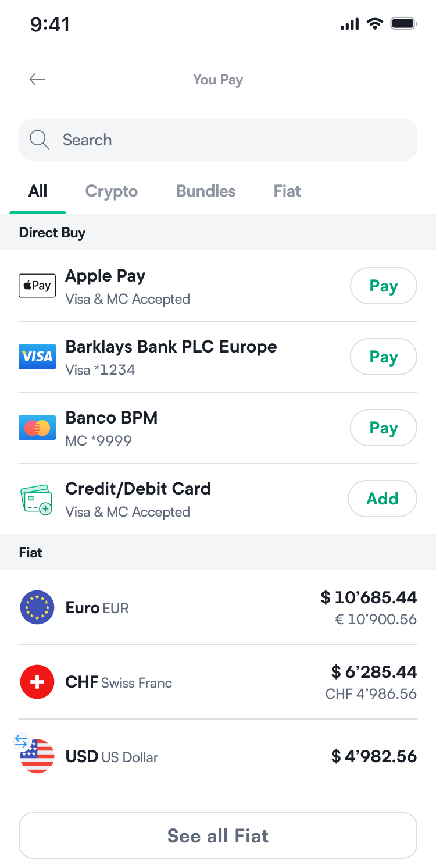The height and width of the screenshot is (868, 436).
Task: Tap the US flag icon
Action: click(38, 757)
